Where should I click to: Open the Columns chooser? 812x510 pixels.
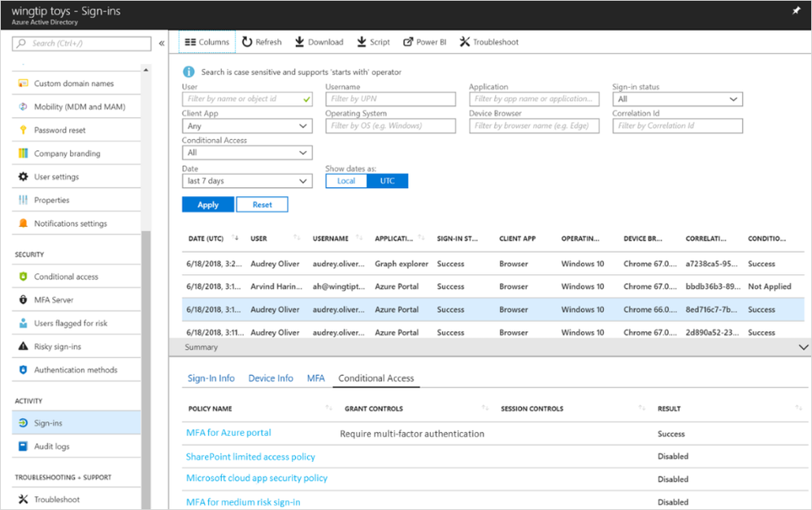click(207, 42)
